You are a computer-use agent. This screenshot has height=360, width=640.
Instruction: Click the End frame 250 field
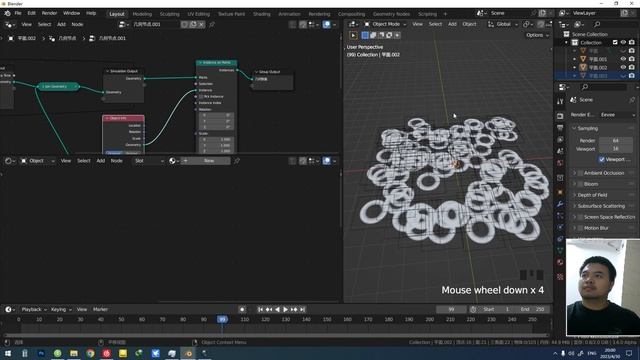coord(533,309)
